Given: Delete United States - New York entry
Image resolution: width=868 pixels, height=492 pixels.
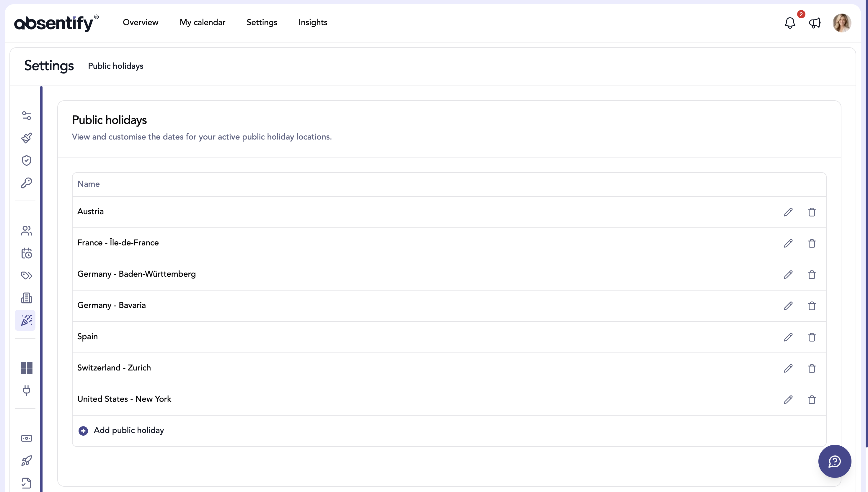Looking at the screenshot, I should 812,399.
